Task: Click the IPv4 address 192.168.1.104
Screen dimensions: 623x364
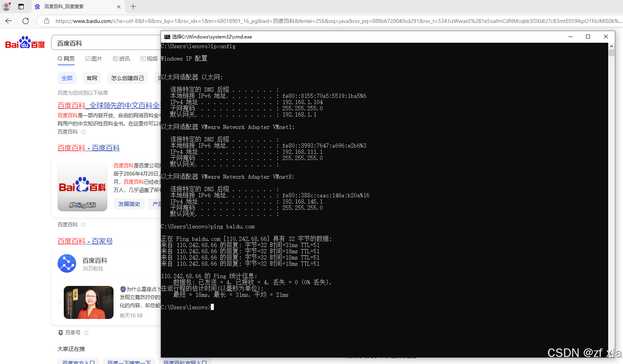Action: 303,102
